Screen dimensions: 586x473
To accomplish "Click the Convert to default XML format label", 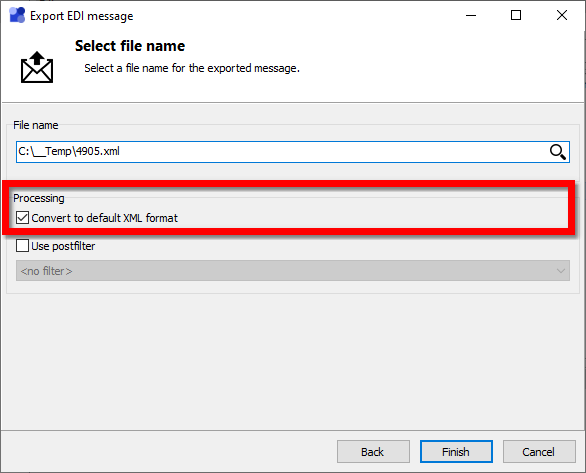I will click(x=105, y=218).
